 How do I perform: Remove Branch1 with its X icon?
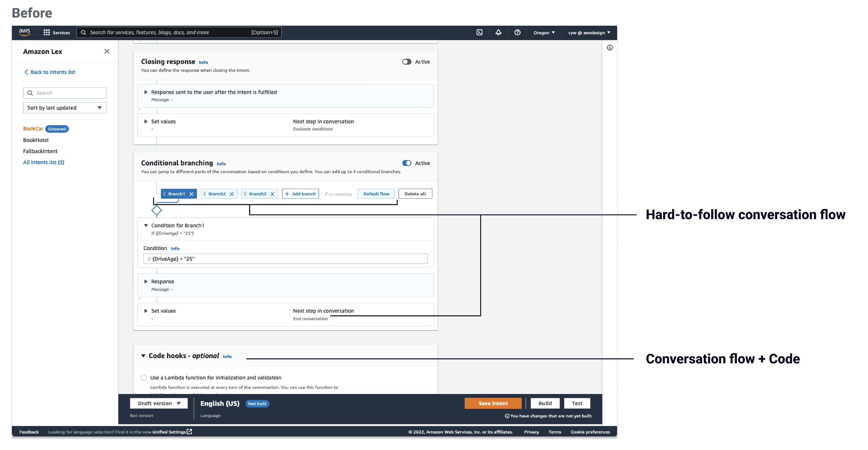(191, 194)
